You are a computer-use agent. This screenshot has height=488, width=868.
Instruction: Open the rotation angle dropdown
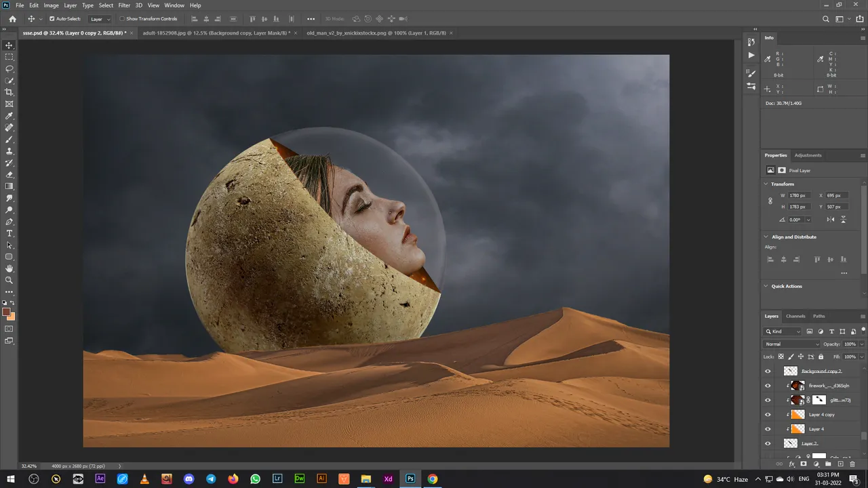coord(808,220)
